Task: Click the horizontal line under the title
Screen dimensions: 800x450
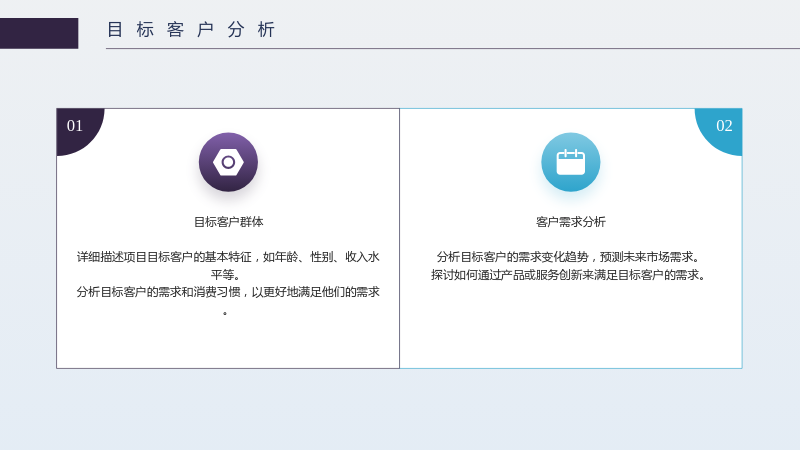Action: pos(453,48)
